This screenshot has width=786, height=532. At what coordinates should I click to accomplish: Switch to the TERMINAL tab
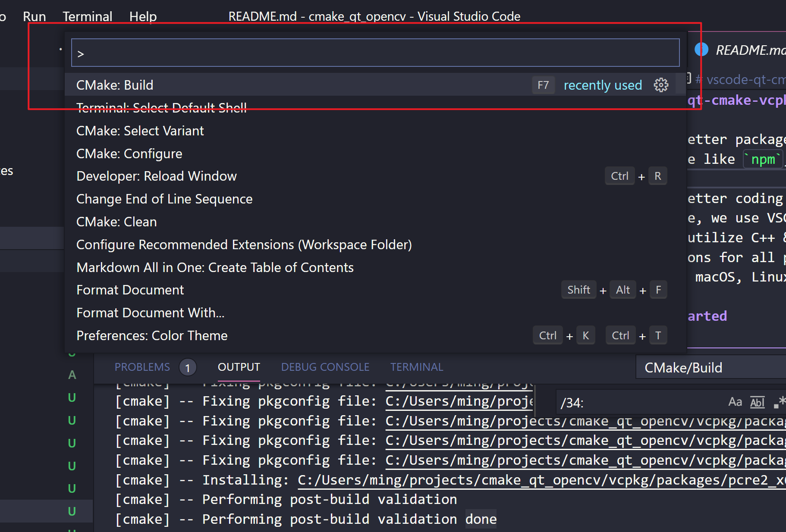tap(416, 367)
